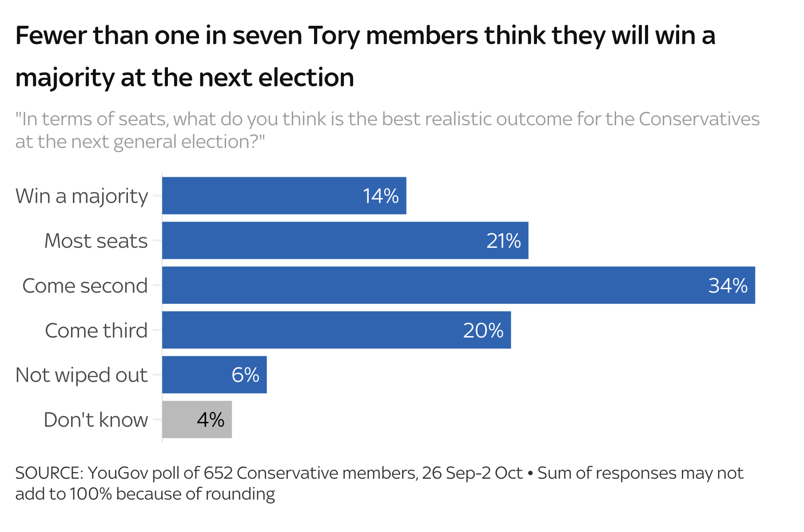This screenshot has height=532, width=804.
Task: Select the "Not wiped out" label
Action: [81, 375]
